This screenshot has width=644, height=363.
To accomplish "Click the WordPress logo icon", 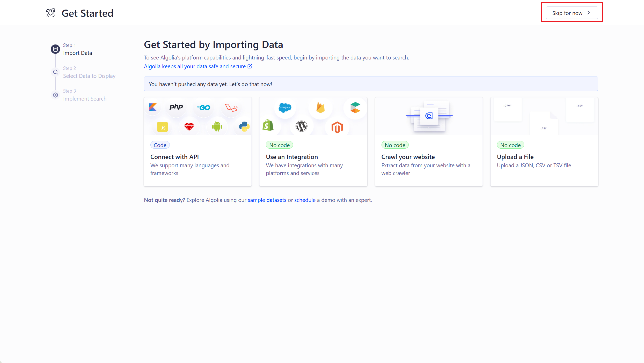I will click(x=301, y=126).
